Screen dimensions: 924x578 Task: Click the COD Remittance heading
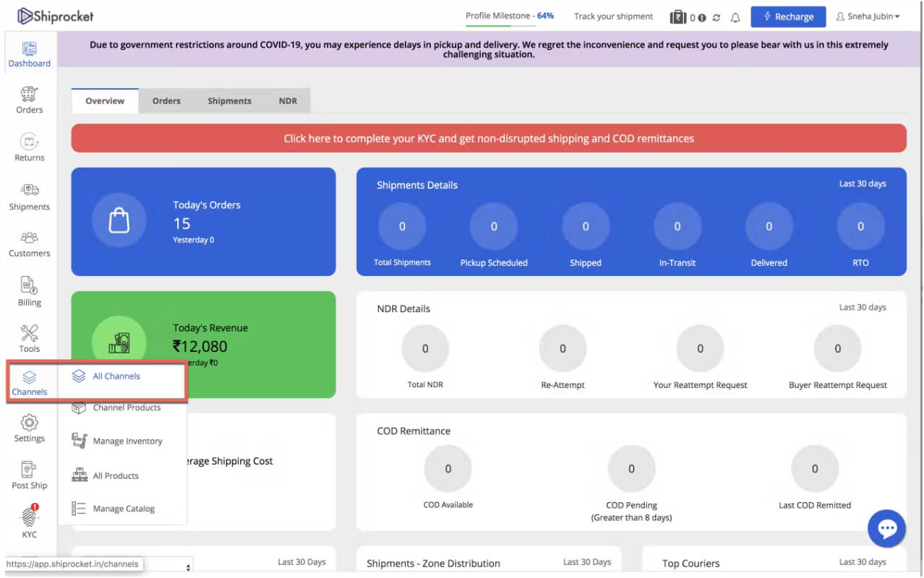pos(414,431)
